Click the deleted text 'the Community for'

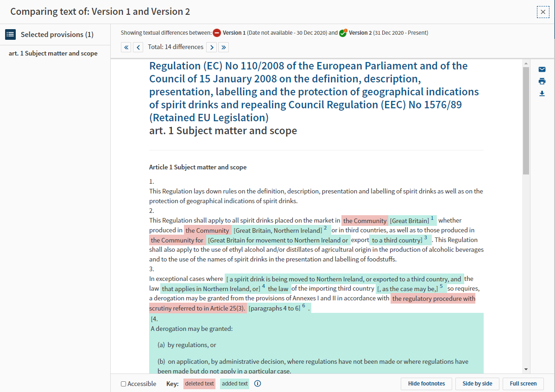[x=177, y=240]
